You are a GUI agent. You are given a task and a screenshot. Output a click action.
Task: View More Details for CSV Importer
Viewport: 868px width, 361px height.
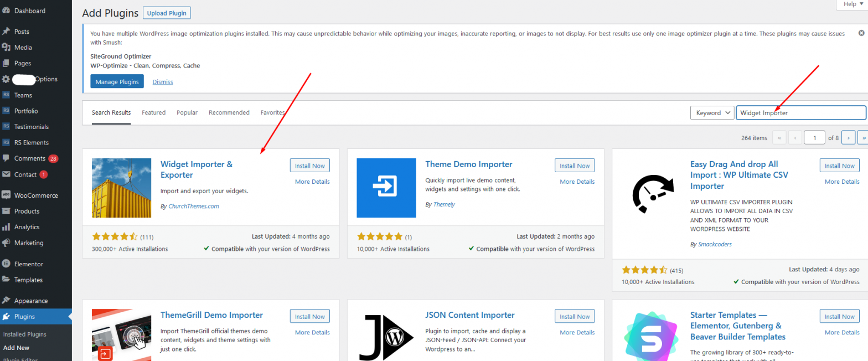pos(842,182)
